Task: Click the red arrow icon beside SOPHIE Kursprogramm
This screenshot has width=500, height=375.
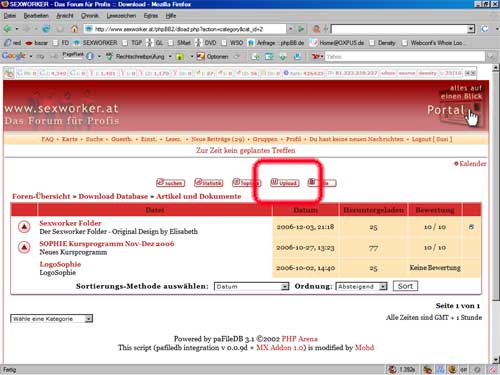Action: (x=24, y=247)
